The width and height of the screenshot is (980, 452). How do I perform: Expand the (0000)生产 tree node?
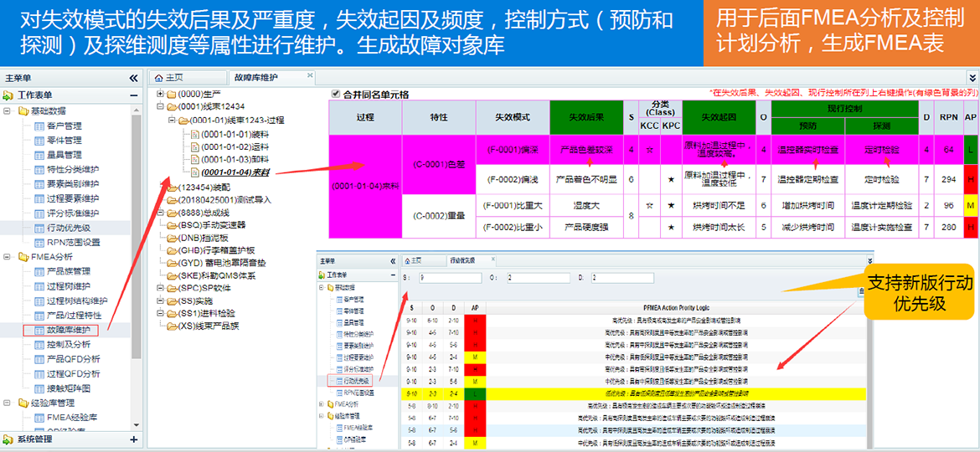159,94
